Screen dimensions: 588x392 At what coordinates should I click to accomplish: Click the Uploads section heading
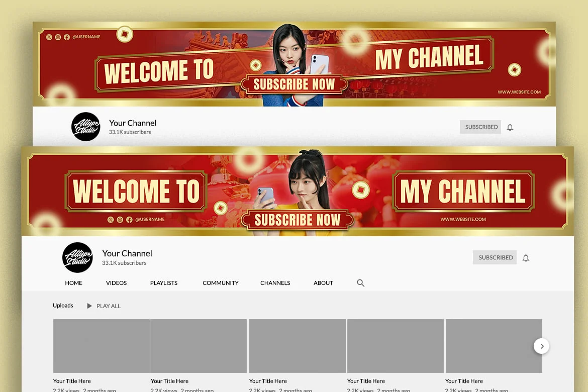point(63,306)
